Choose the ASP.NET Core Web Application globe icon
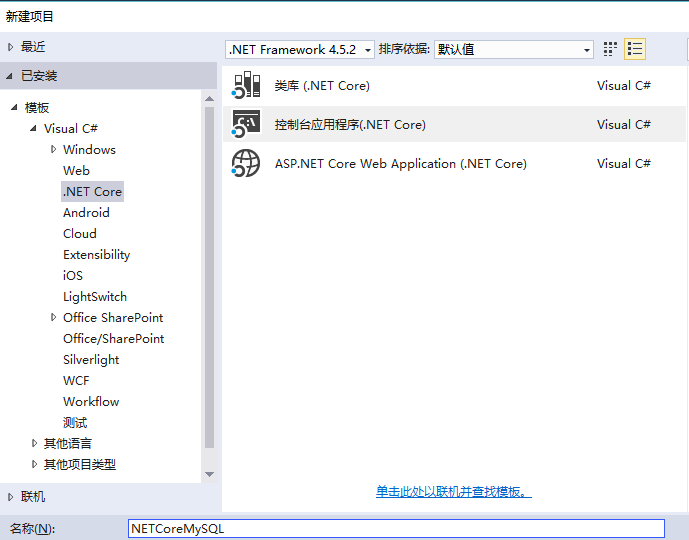Screen dimensions: 689x540 click(x=246, y=163)
